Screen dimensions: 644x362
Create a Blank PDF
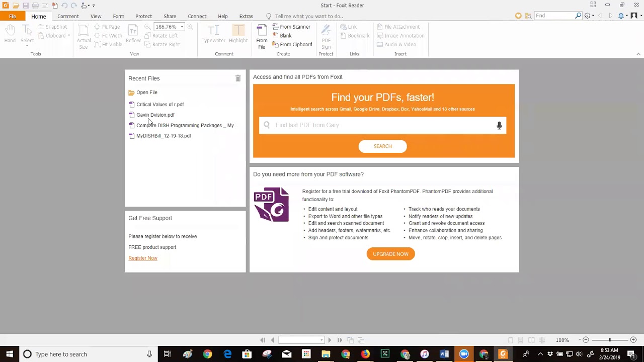click(282, 36)
